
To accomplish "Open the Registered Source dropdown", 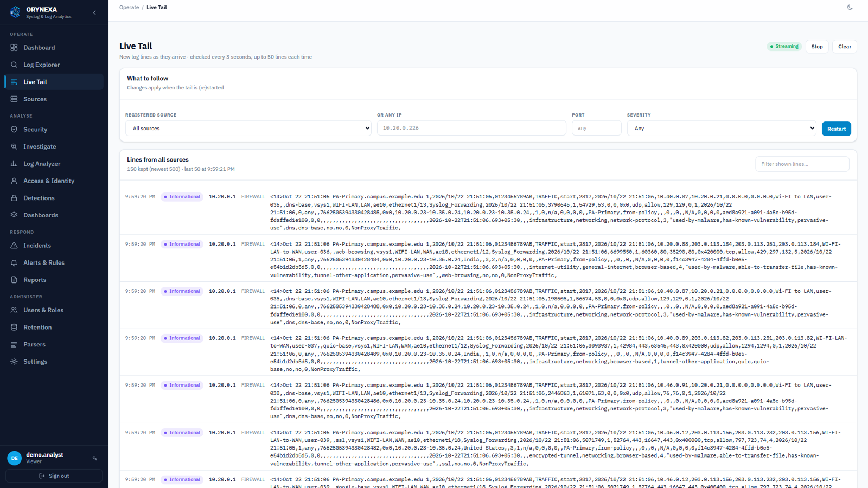I will click(248, 129).
